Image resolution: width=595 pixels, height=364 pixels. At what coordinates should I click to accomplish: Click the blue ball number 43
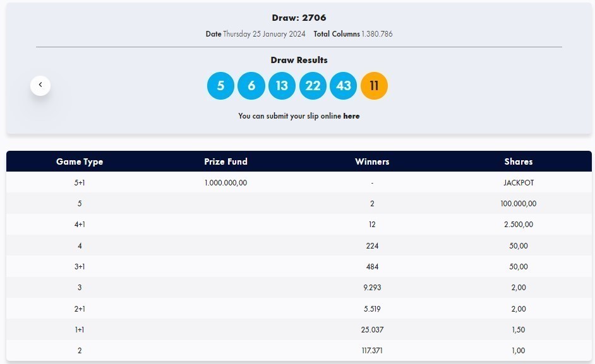click(x=343, y=86)
